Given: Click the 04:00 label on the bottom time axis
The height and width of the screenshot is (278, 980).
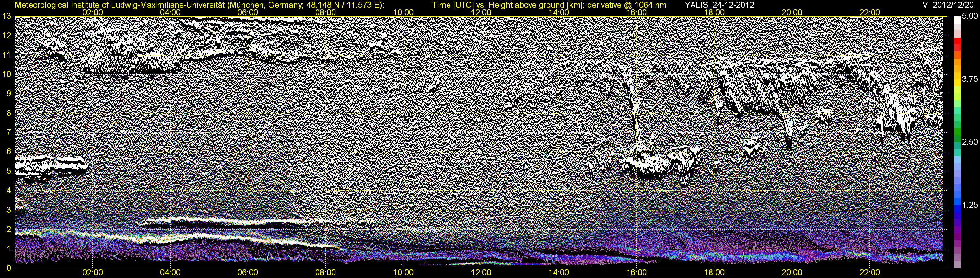Looking at the screenshot, I should click(171, 273).
